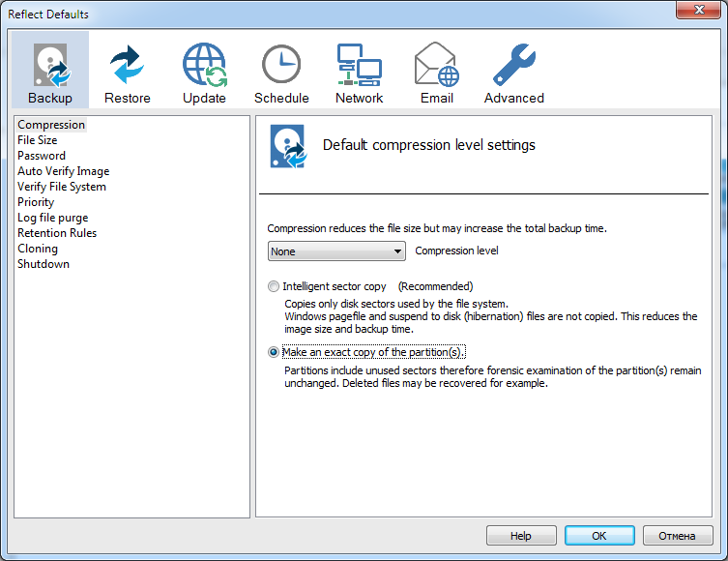Select the Shutdown list item
Viewport: 728px width, 561px height.
[x=44, y=264]
